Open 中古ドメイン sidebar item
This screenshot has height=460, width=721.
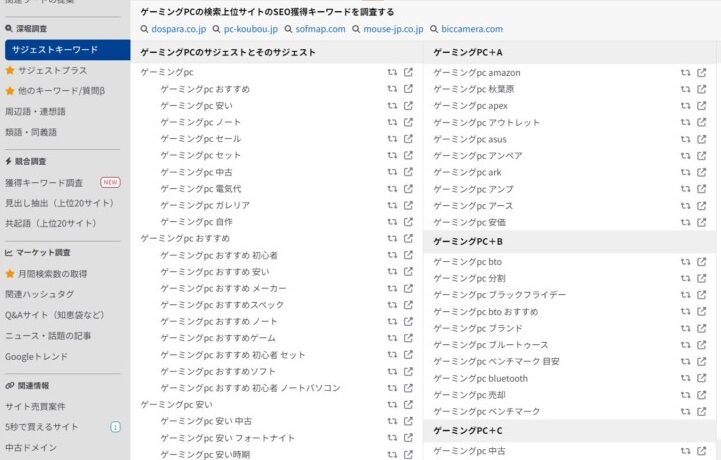pos(31,448)
